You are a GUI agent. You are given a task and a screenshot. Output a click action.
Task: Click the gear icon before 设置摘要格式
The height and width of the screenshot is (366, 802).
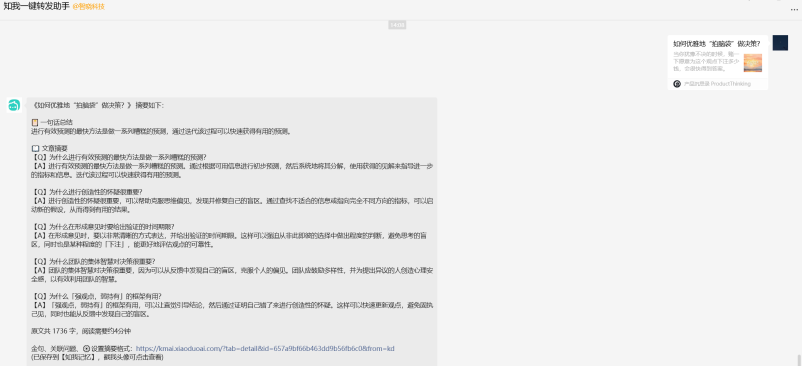(86, 349)
